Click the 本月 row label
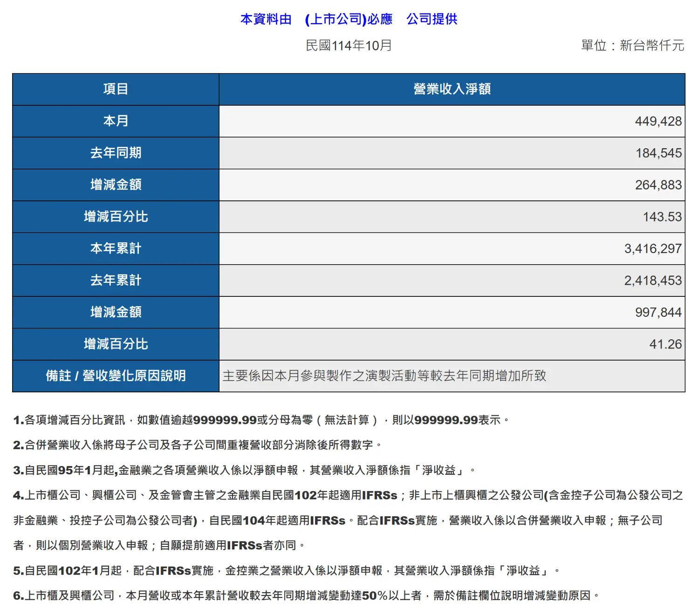 (x=116, y=121)
